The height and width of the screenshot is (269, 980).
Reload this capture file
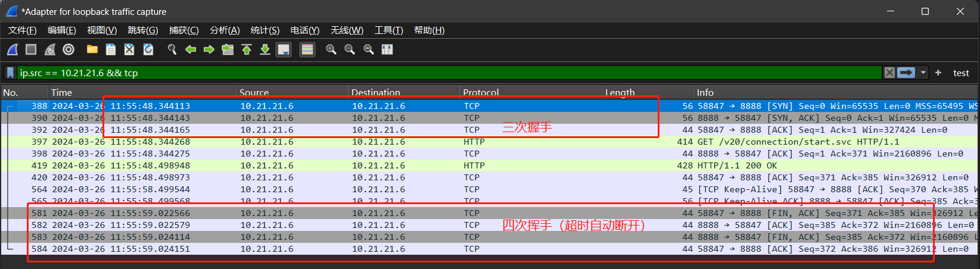(148, 49)
